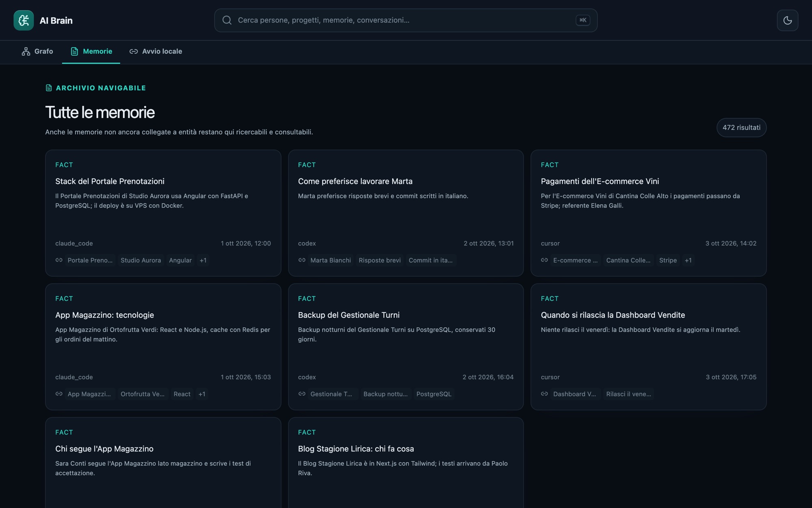Click the ⌘K shortcut badge
This screenshot has width=812, height=508.
click(x=583, y=20)
